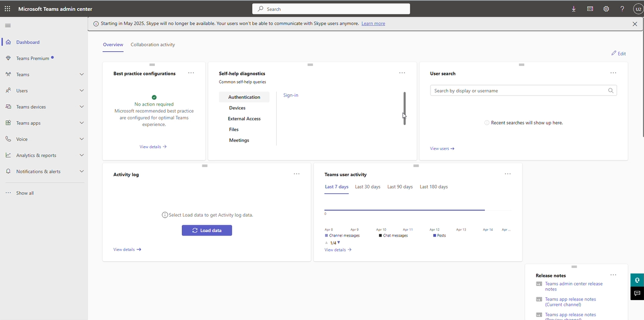Click the Voice phone icon

pyautogui.click(x=8, y=139)
